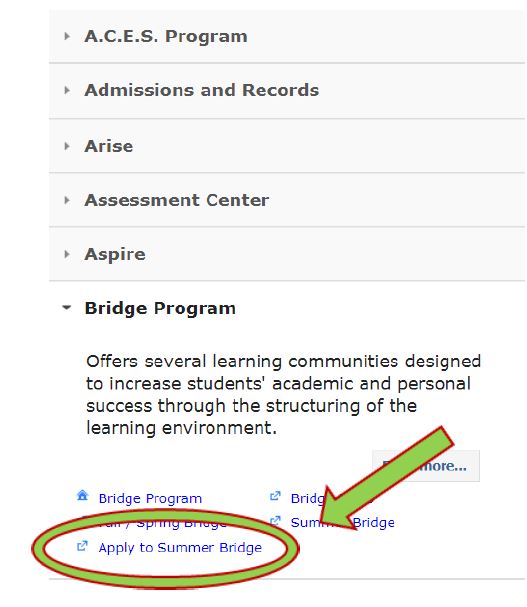This screenshot has width=527, height=607.
Task: Click the home icon beside Bridge Program link
Action: pos(82,496)
